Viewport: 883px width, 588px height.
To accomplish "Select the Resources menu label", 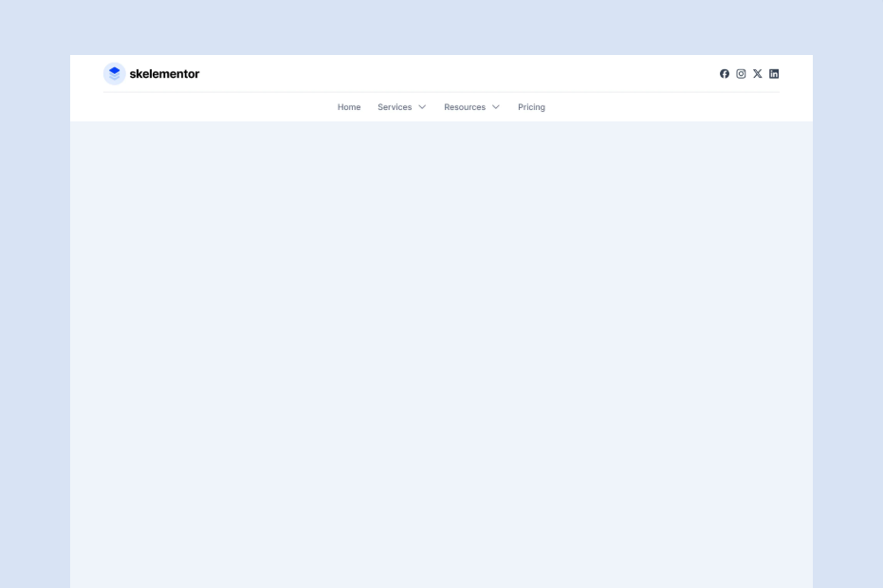I will (x=465, y=107).
